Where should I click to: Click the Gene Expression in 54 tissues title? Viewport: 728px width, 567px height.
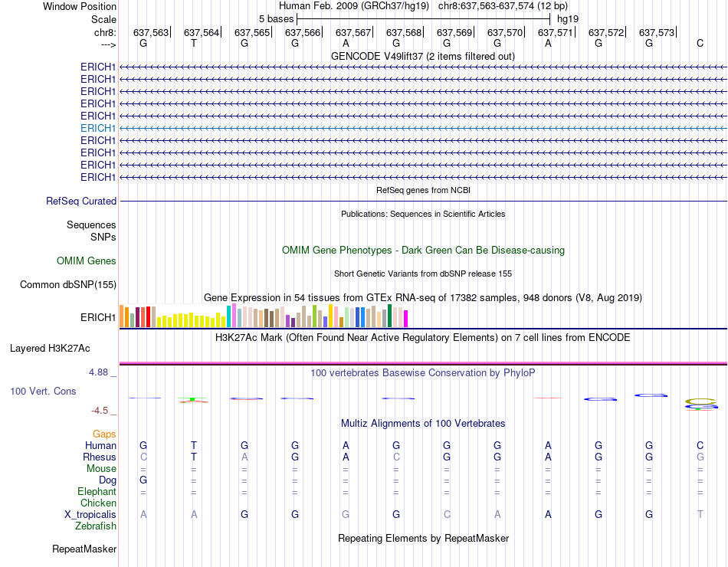click(423, 297)
